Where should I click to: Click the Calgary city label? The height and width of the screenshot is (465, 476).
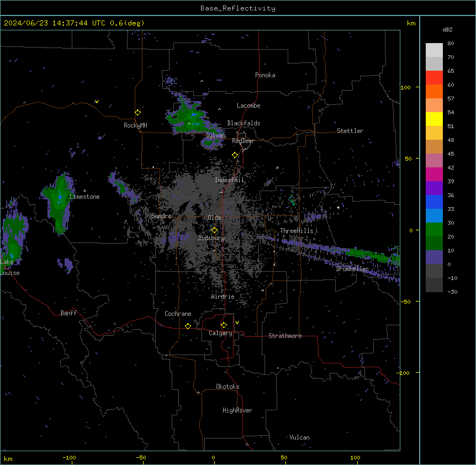tap(220, 333)
